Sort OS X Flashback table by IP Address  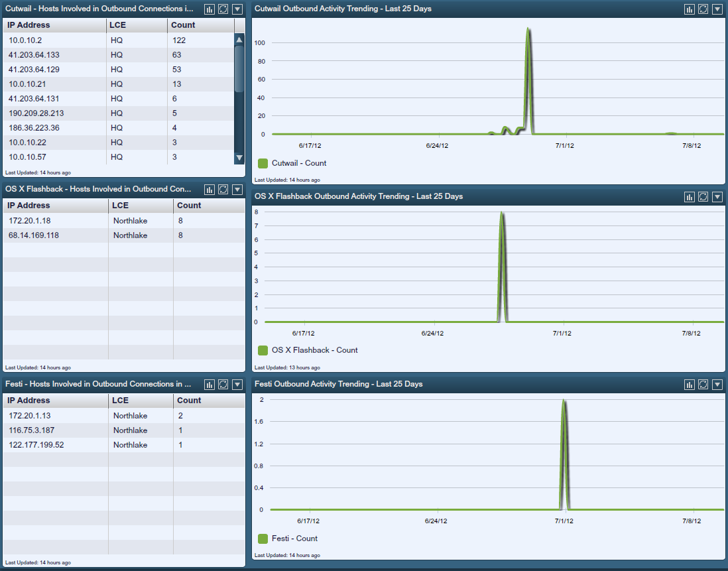coord(56,205)
